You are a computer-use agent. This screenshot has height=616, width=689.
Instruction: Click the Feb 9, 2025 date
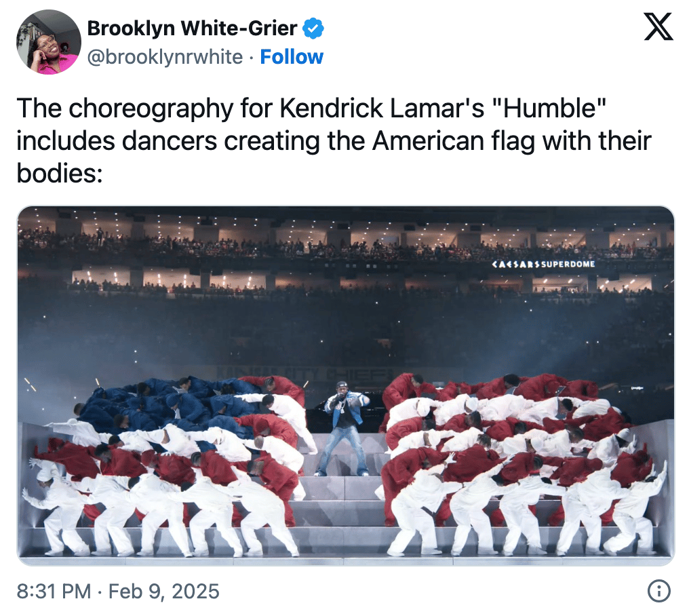pos(164,591)
